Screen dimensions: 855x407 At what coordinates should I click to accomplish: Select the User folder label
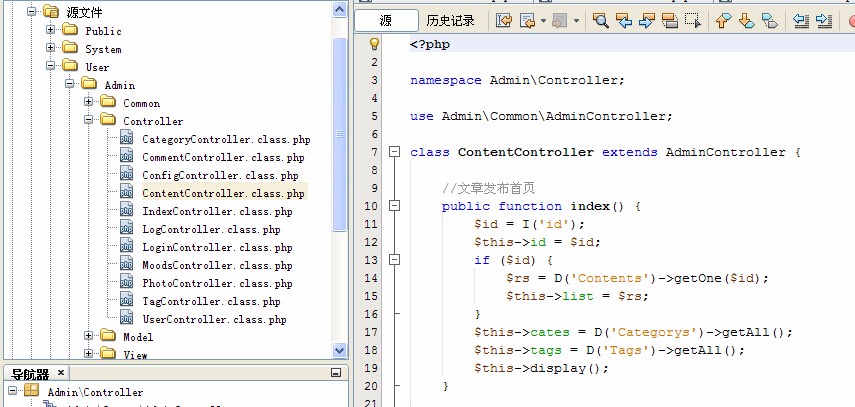[97, 67]
